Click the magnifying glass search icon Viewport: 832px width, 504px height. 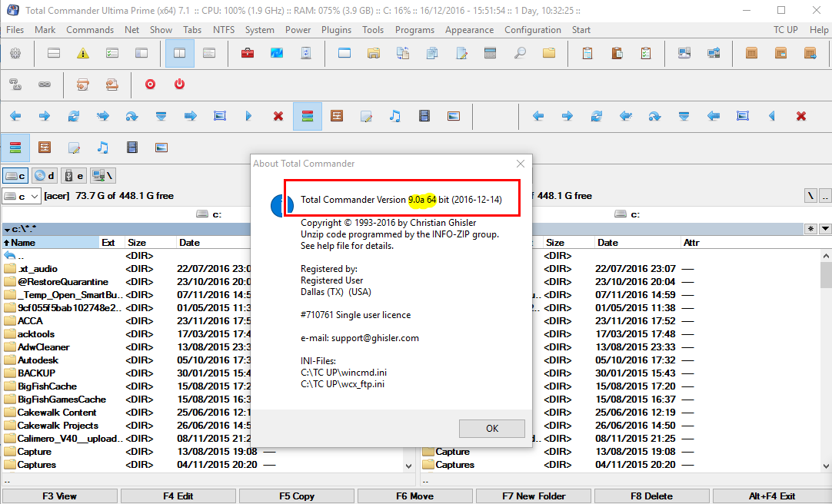pos(520,54)
